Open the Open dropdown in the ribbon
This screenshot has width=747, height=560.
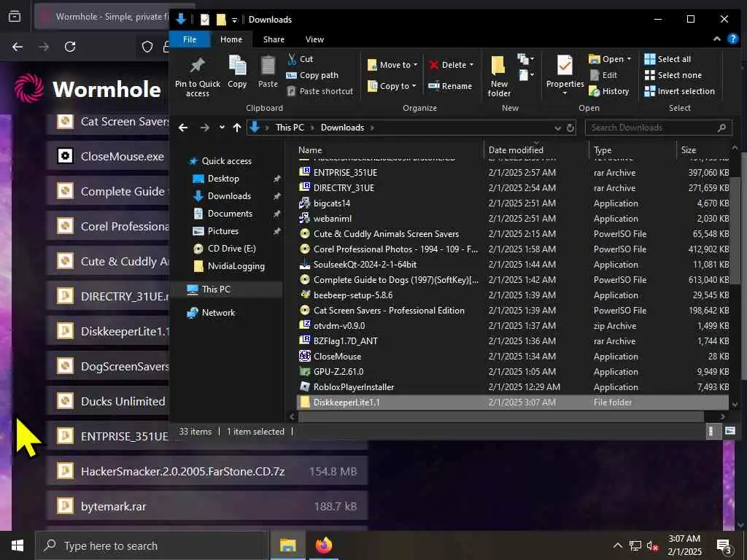(611, 59)
